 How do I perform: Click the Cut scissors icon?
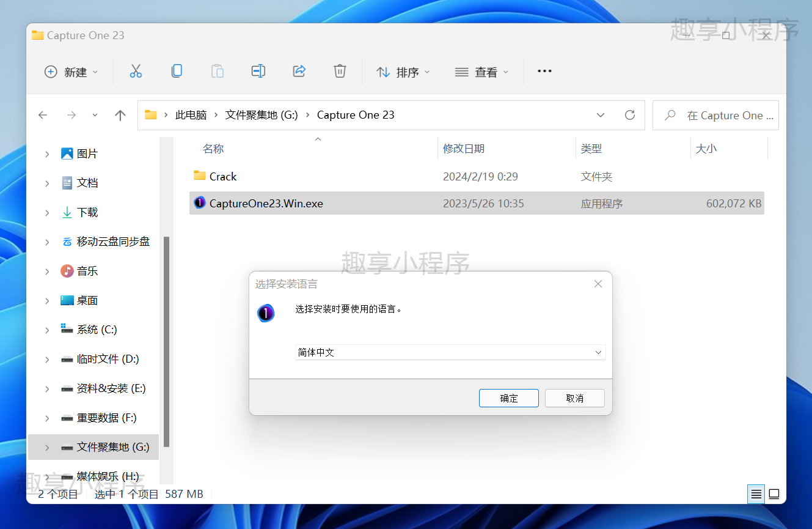(x=136, y=72)
